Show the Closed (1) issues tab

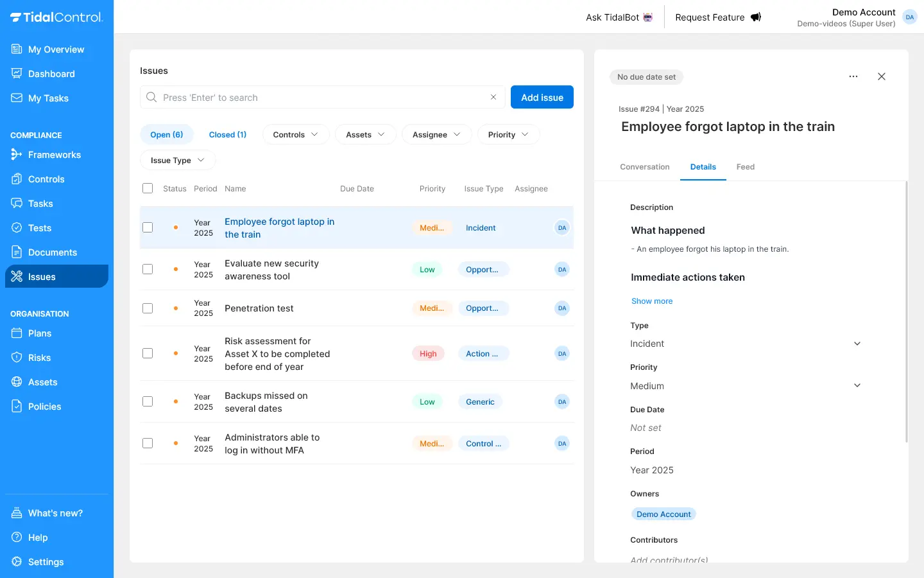coord(227,135)
